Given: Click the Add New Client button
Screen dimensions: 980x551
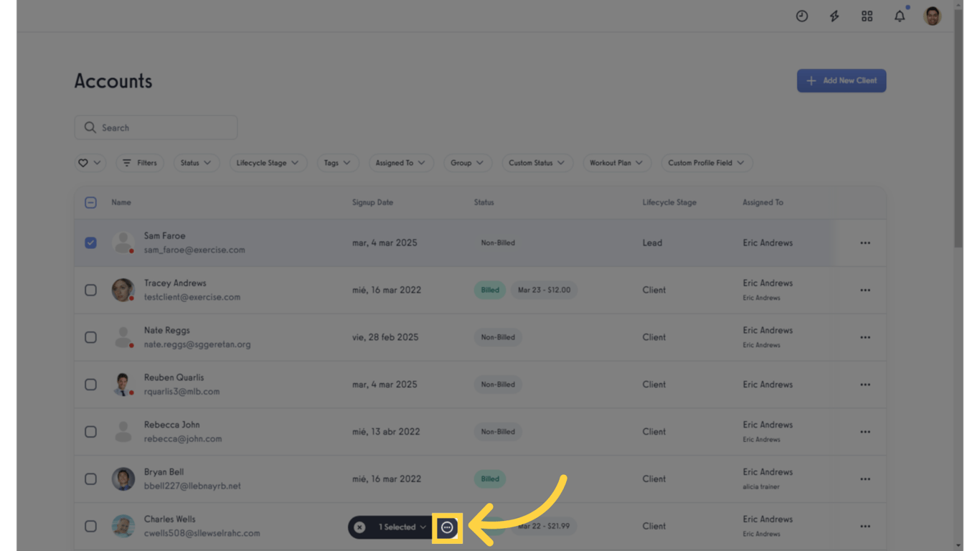Looking at the screenshot, I should click(x=841, y=80).
